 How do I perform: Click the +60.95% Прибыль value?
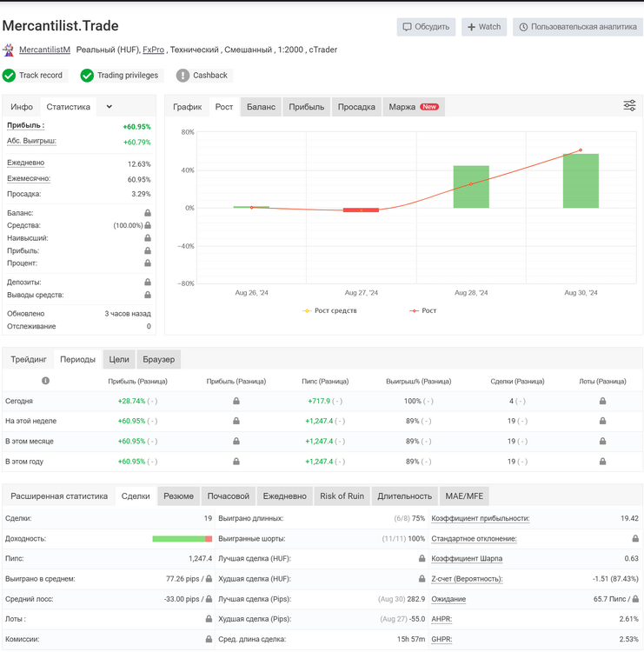(x=136, y=127)
